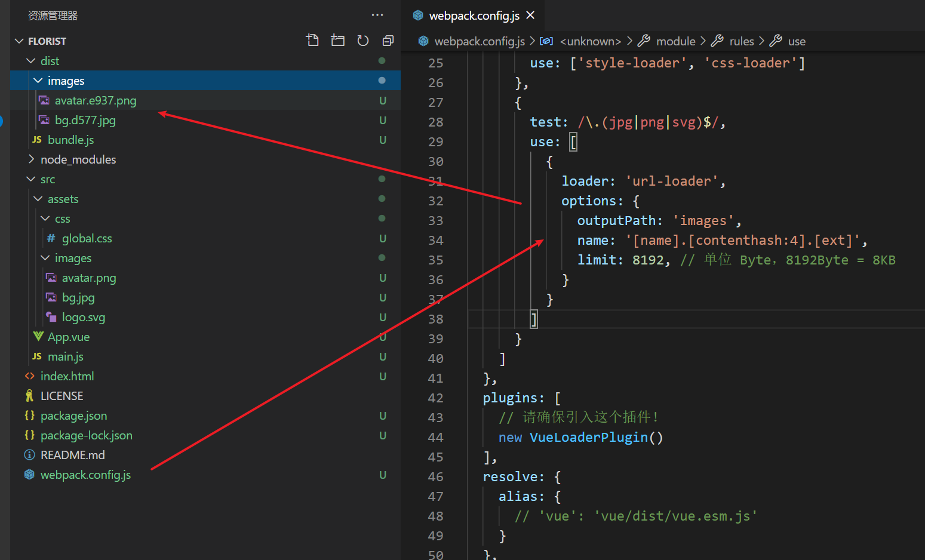Open index.html file

[x=67, y=376]
